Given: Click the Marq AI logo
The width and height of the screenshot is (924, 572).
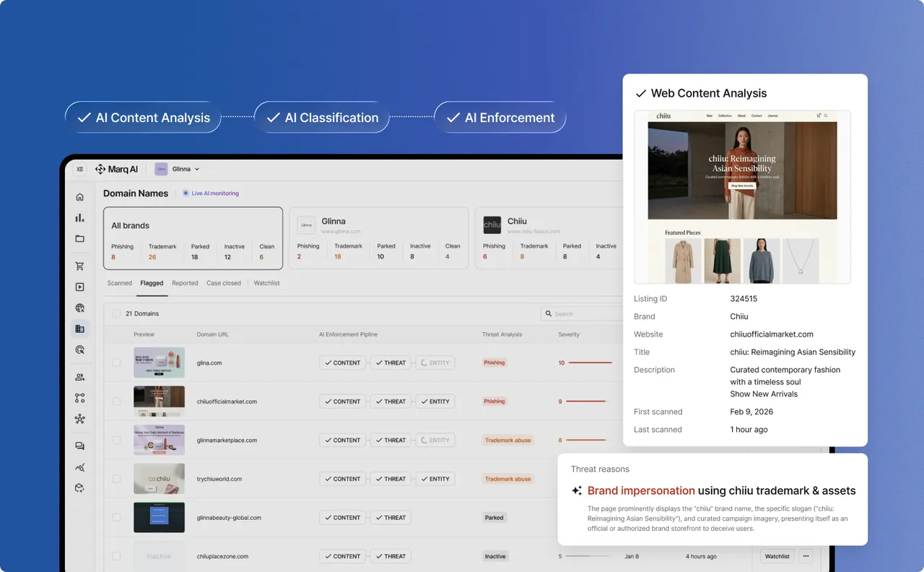Looking at the screenshot, I should [116, 169].
